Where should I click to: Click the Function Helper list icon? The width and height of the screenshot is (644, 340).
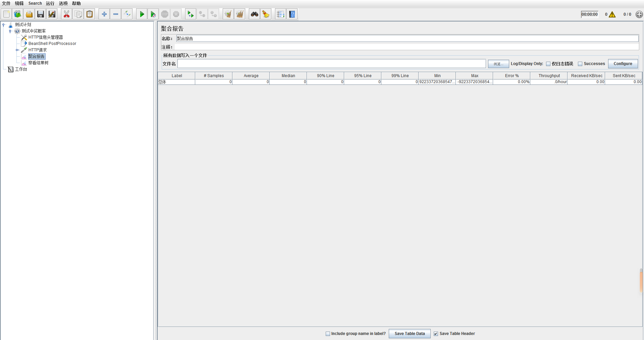pyautogui.click(x=280, y=14)
